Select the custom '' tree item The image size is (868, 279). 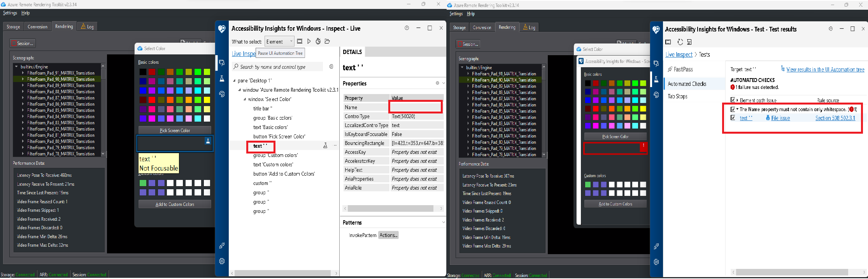[x=263, y=183]
